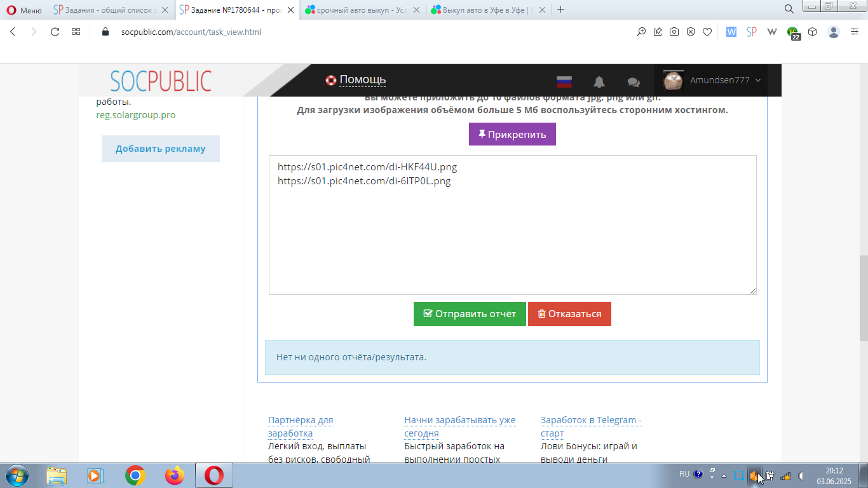
Task: Click the 'Добавить рекламу' button
Action: (x=161, y=149)
